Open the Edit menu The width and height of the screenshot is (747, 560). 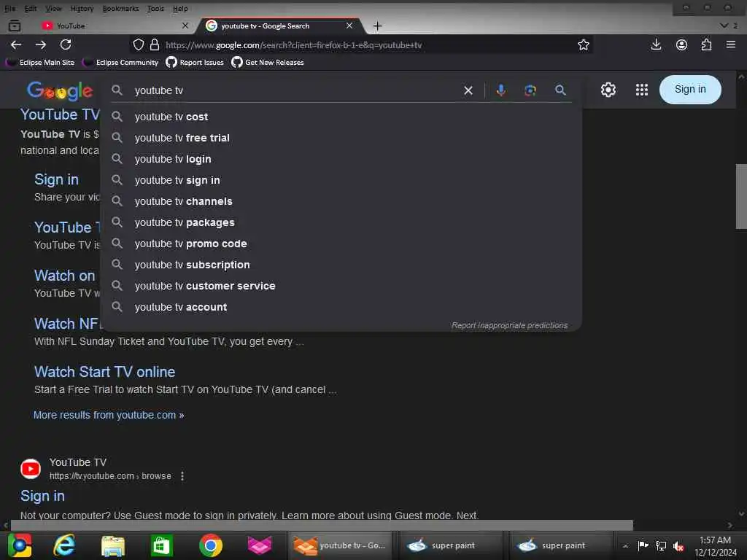pos(31,9)
